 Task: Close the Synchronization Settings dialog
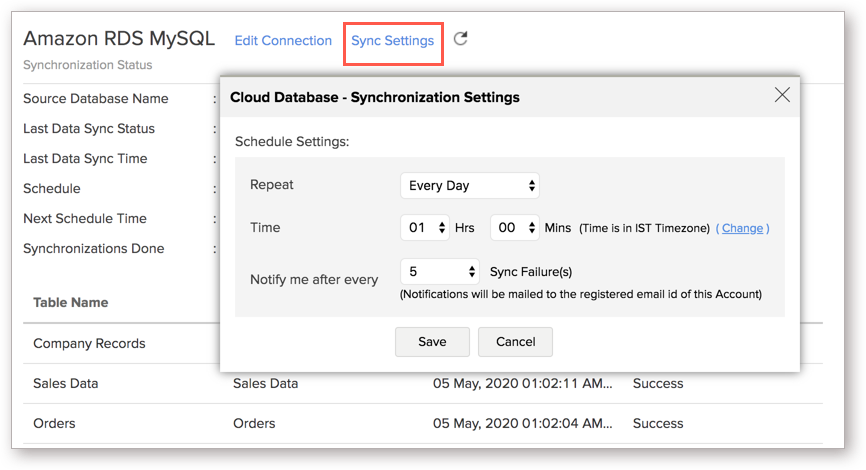782,95
